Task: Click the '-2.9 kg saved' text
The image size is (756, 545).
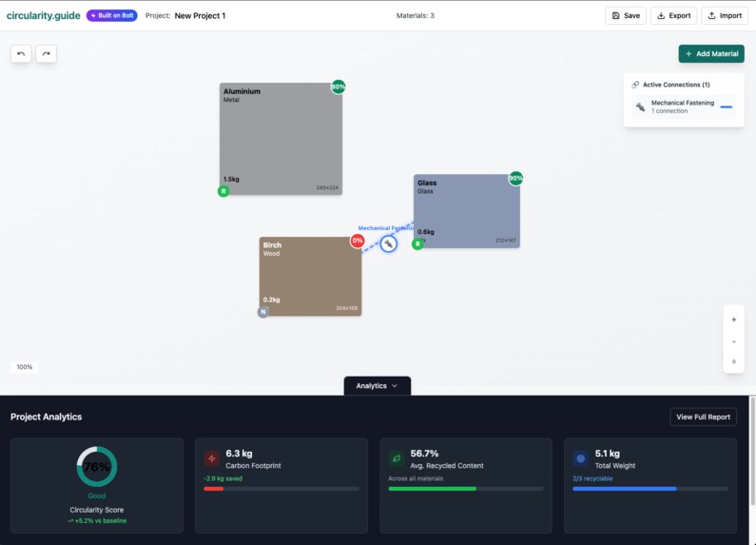Action: 223,478
